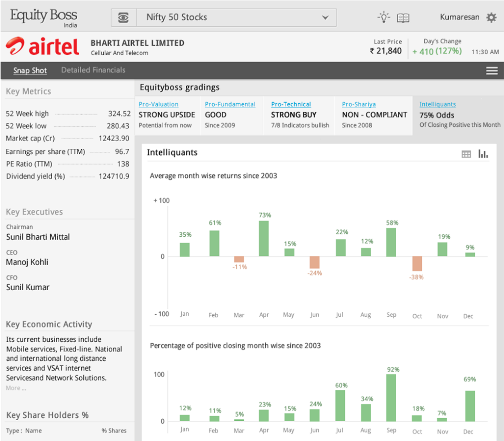Switch Intelliquants to bar chart view icon
This screenshot has height=441, width=504.
(483, 154)
